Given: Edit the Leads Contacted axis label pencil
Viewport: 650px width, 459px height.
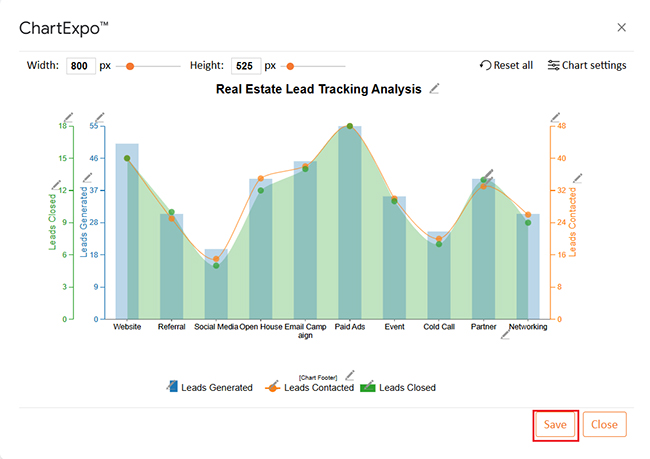Looking at the screenshot, I should (x=576, y=178).
